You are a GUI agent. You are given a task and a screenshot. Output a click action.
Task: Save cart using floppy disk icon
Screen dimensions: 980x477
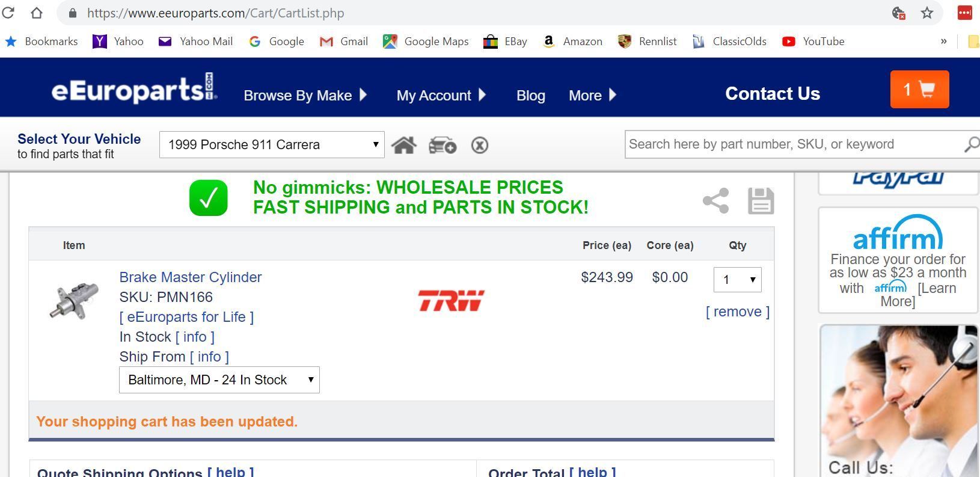tap(761, 200)
